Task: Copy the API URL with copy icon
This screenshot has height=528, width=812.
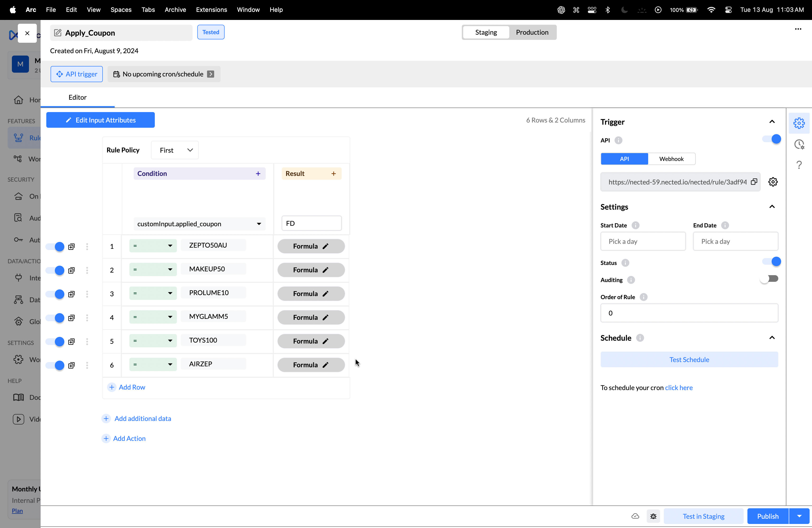Action: tap(754, 182)
